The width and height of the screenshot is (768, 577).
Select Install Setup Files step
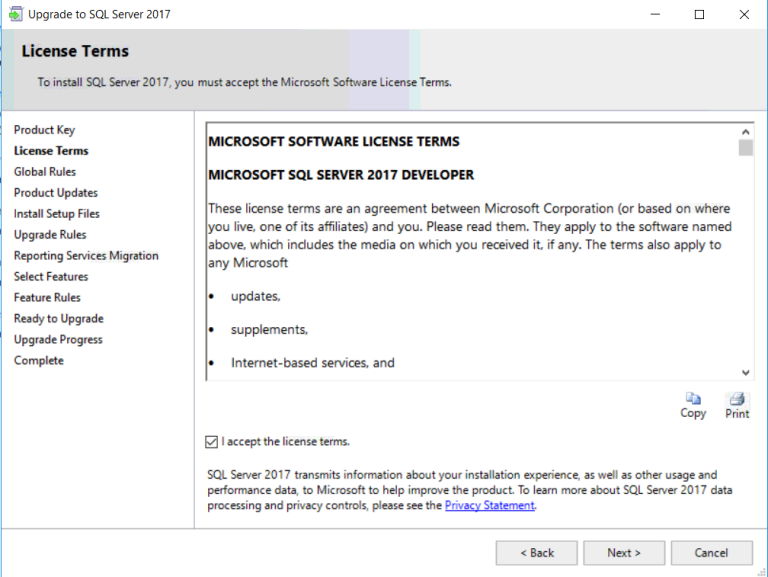[57, 214]
